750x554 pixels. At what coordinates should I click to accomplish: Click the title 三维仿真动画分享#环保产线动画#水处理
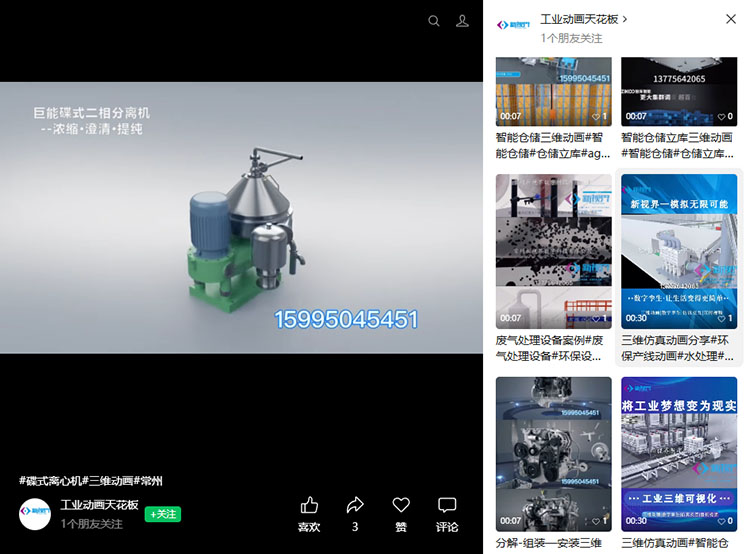(x=677, y=348)
